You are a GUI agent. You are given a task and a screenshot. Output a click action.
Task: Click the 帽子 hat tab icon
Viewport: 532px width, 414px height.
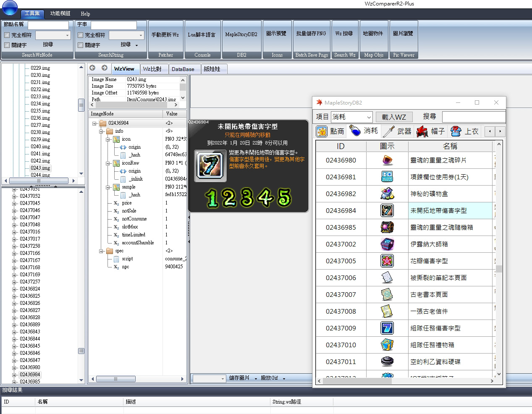coord(422,131)
